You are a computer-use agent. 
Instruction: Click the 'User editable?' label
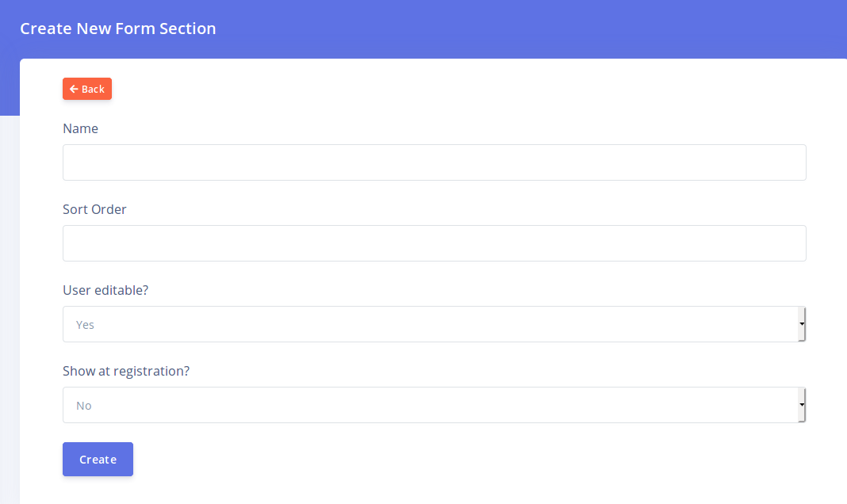coord(105,290)
